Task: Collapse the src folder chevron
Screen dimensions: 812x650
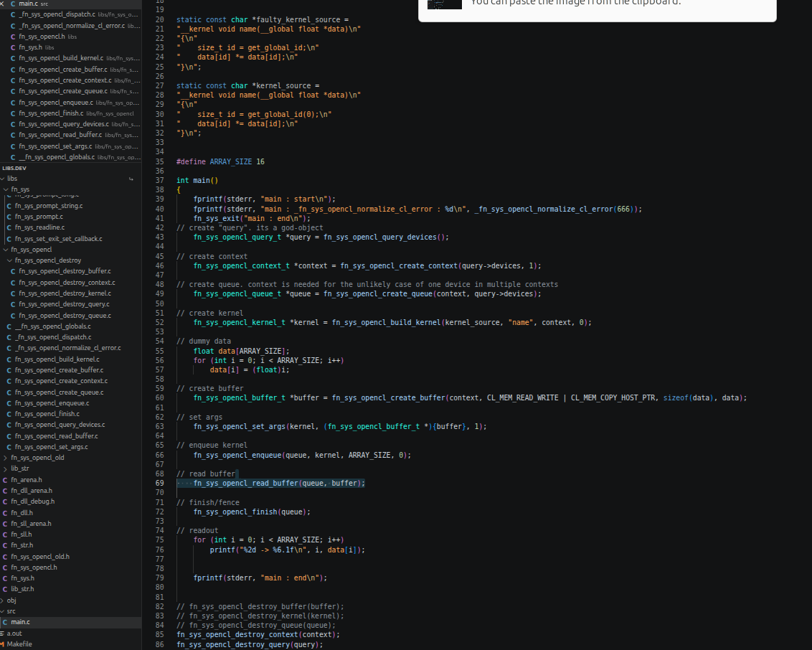Action: [3, 612]
